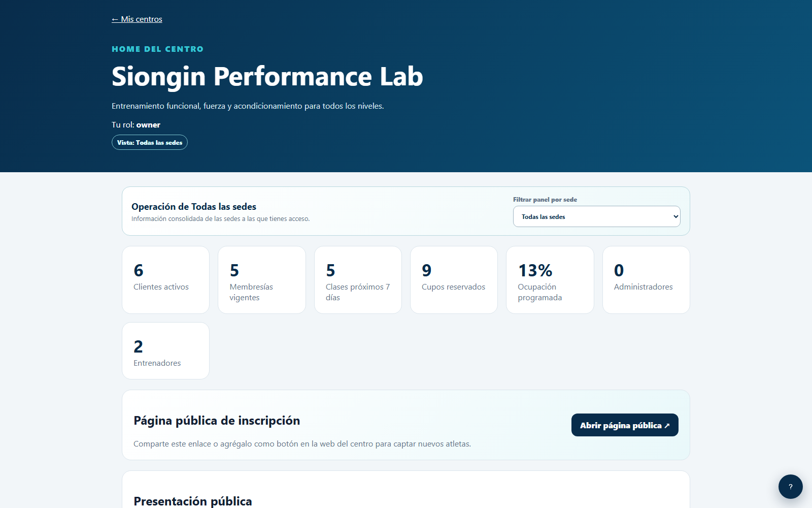The height and width of the screenshot is (508, 812).
Task: Click the Vista: Todas las sedes badge
Action: pyautogui.click(x=150, y=142)
